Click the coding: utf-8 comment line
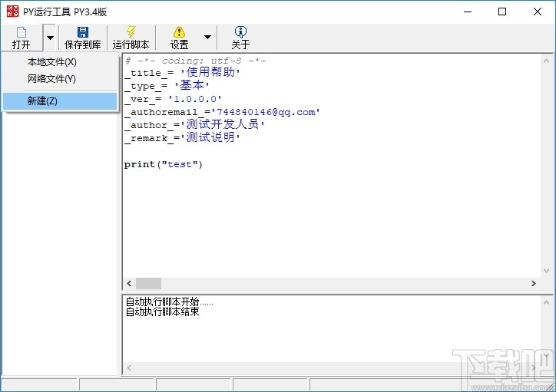The image size is (556, 392). (195, 61)
